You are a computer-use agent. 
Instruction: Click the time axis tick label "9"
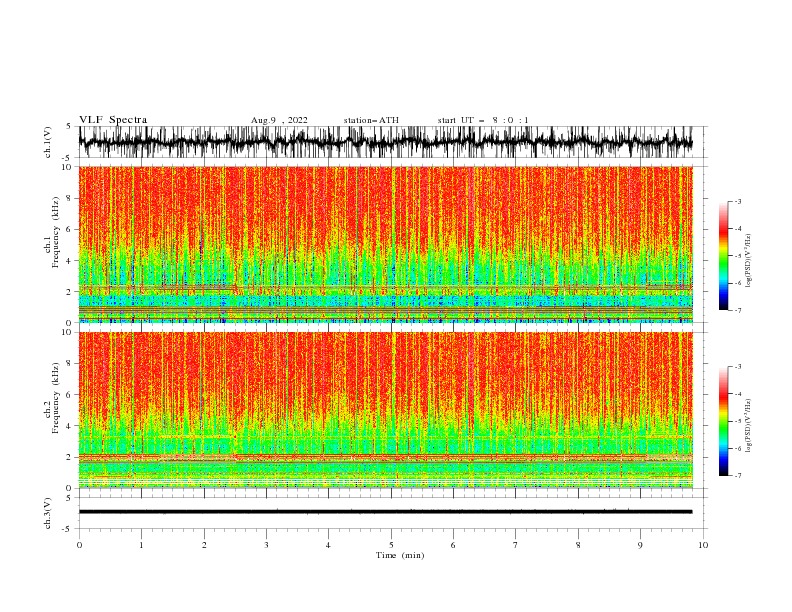point(640,545)
